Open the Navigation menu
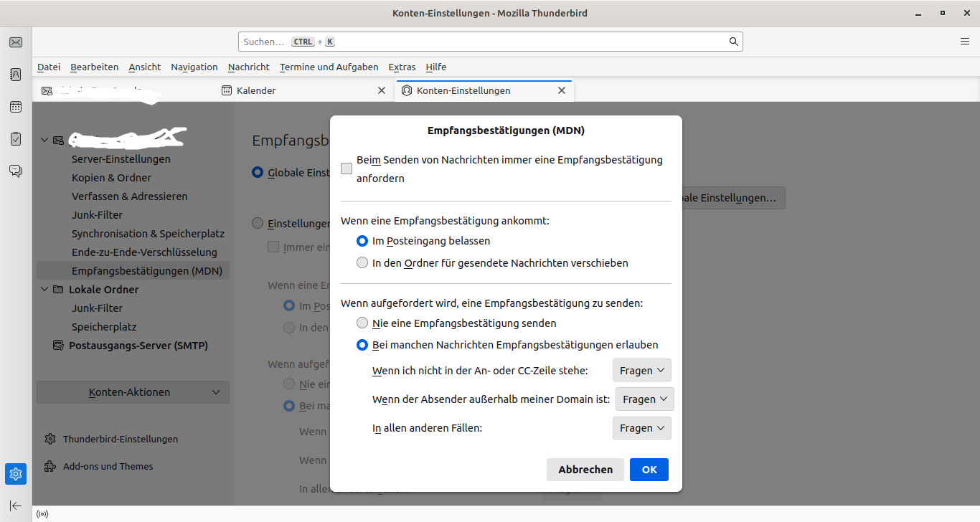The height and width of the screenshot is (522, 980). tap(194, 67)
